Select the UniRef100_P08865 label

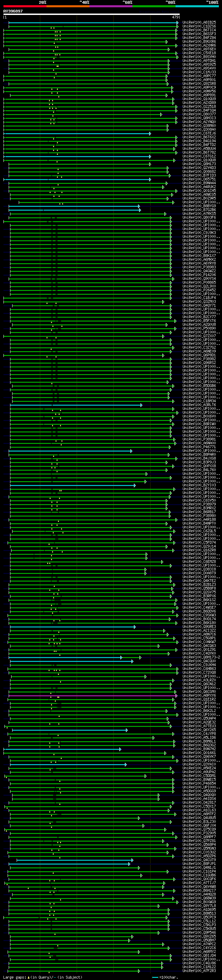(x=199, y=282)
